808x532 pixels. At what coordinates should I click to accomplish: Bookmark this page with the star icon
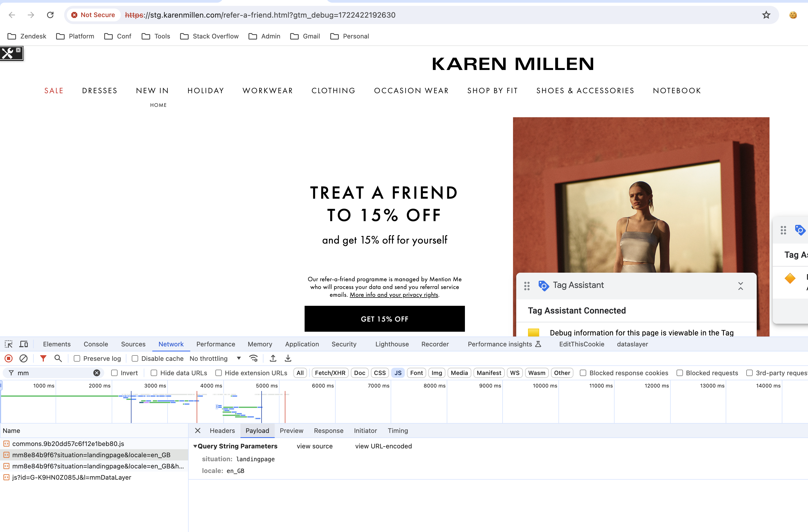pyautogui.click(x=766, y=15)
